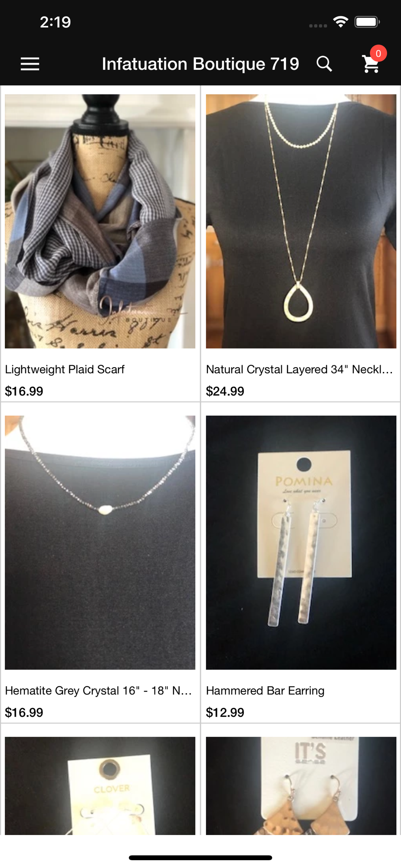Screen dimensions: 401x868
Task: View the Hammered Bar Earring image
Action: [301, 542]
